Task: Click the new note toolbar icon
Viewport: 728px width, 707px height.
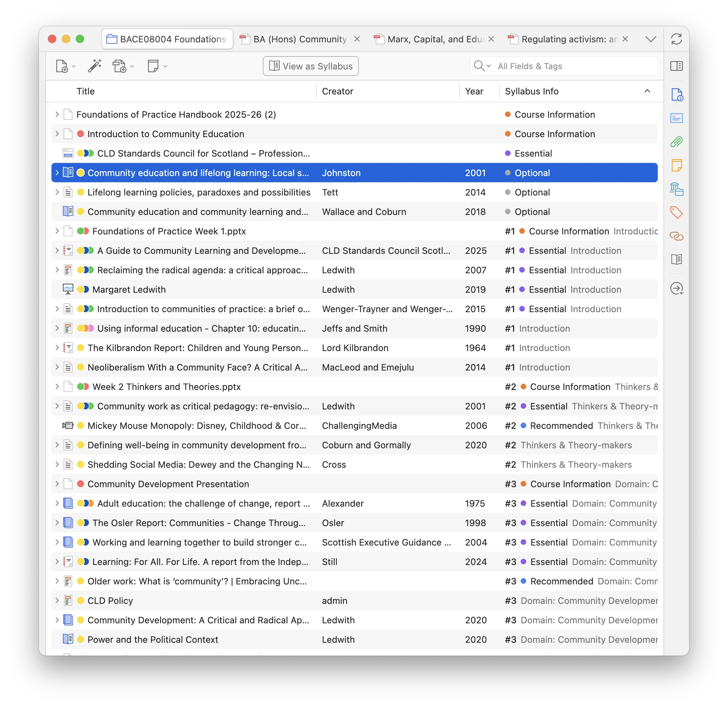Action: 153,66
